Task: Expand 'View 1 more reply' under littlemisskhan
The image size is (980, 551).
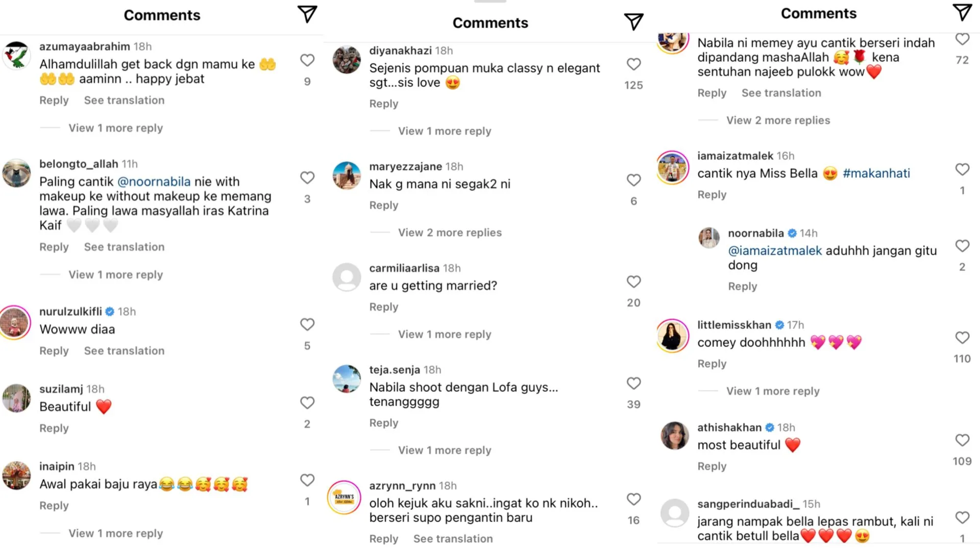Action: tap(773, 391)
